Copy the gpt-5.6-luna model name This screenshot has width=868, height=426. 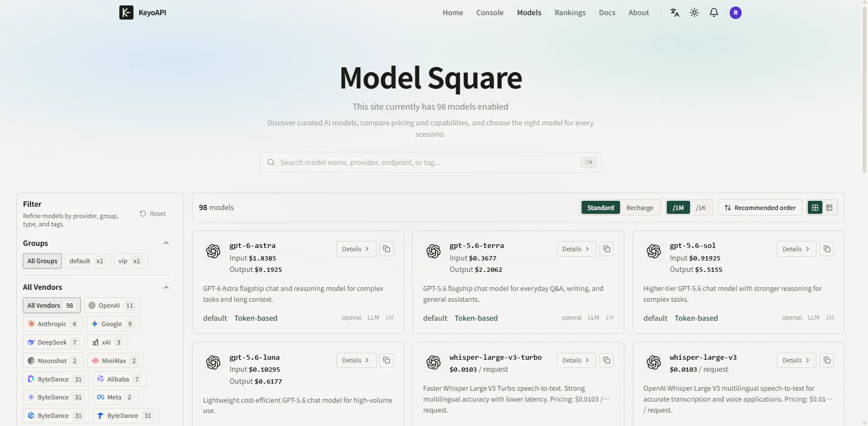(386, 360)
